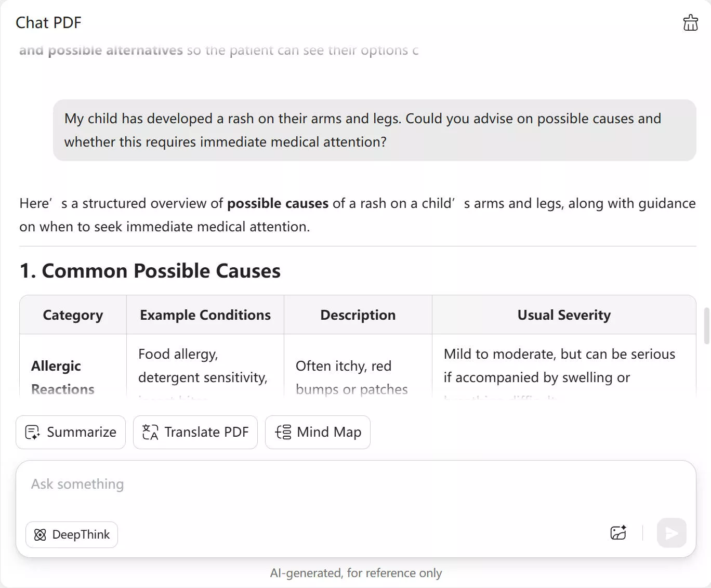Screen dimensions: 711x588
Task: Enable DeepThink mode
Action: click(71, 534)
